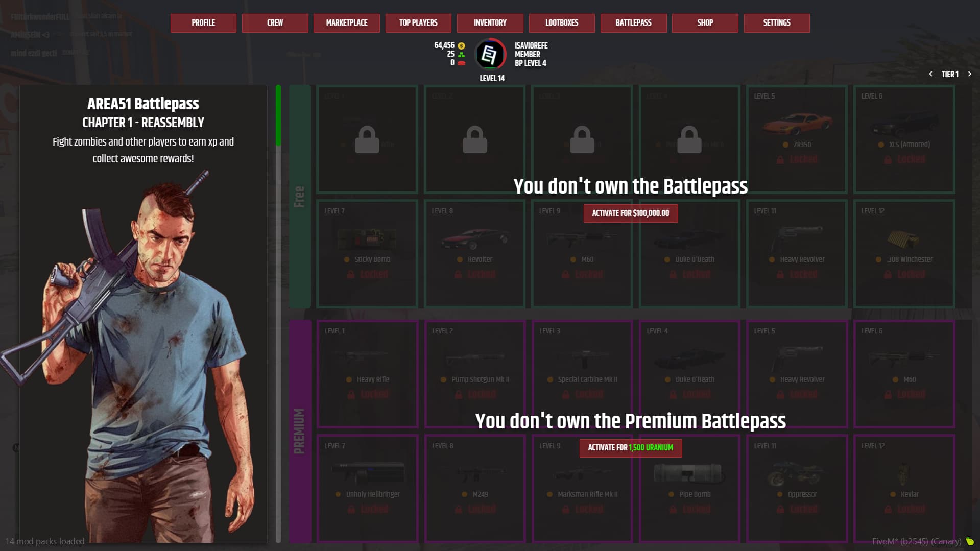
Task: Go to next tier with right arrow
Action: pyautogui.click(x=970, y=74)
